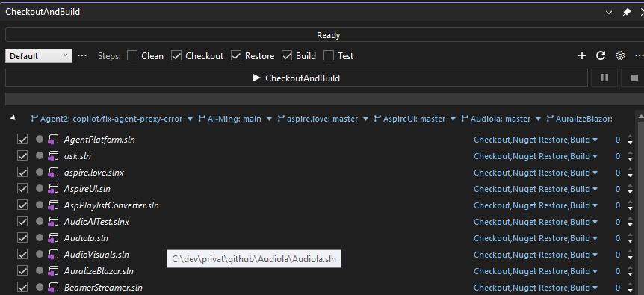Image resolution: width=644 pixels, height=295 pixels.
Task: Open the overflow ellipsis after the gear icon
Action: tap(639, 56)
